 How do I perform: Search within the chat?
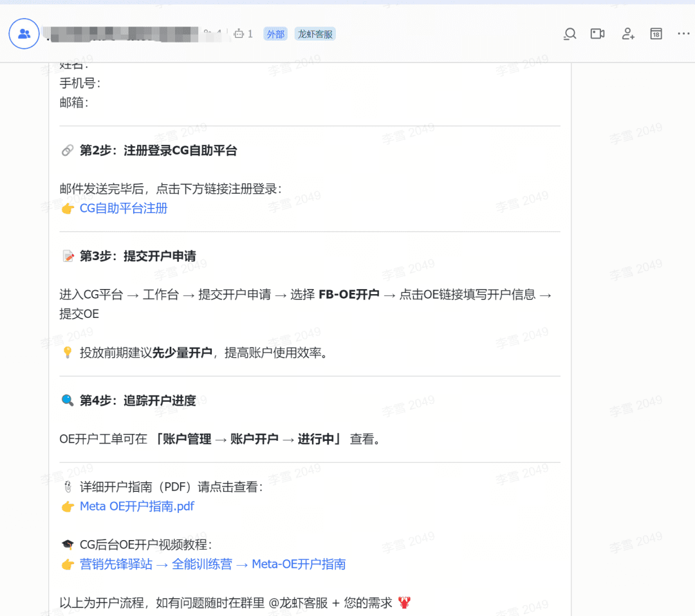(x=570, y=33)
